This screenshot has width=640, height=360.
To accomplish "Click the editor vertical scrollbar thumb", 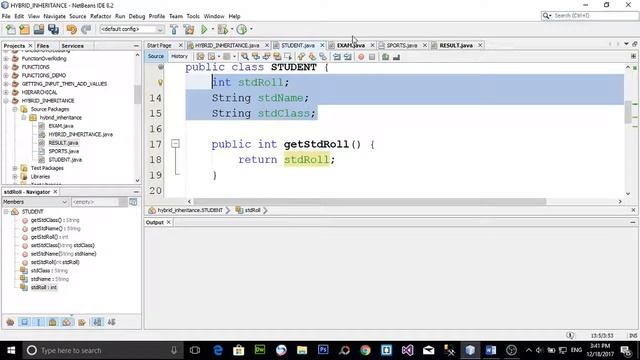I will tap(628, 112).
